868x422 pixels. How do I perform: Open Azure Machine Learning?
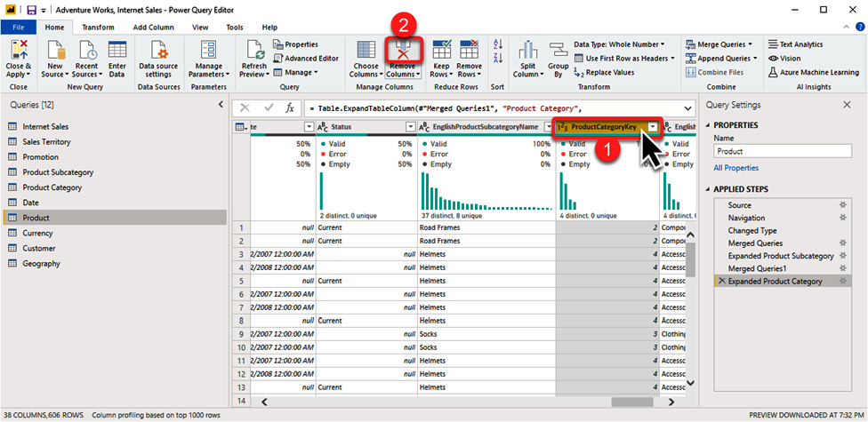coord(813,72)
